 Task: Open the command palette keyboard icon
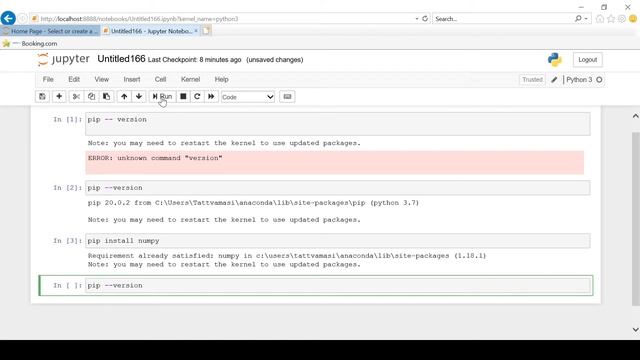[x=287, y=97]
